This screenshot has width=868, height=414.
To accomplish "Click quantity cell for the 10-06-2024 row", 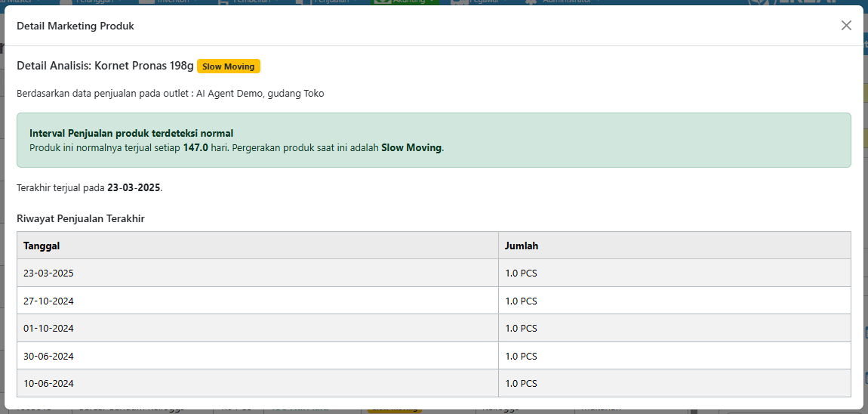I will pyautogui.click(x=522, y=383).
